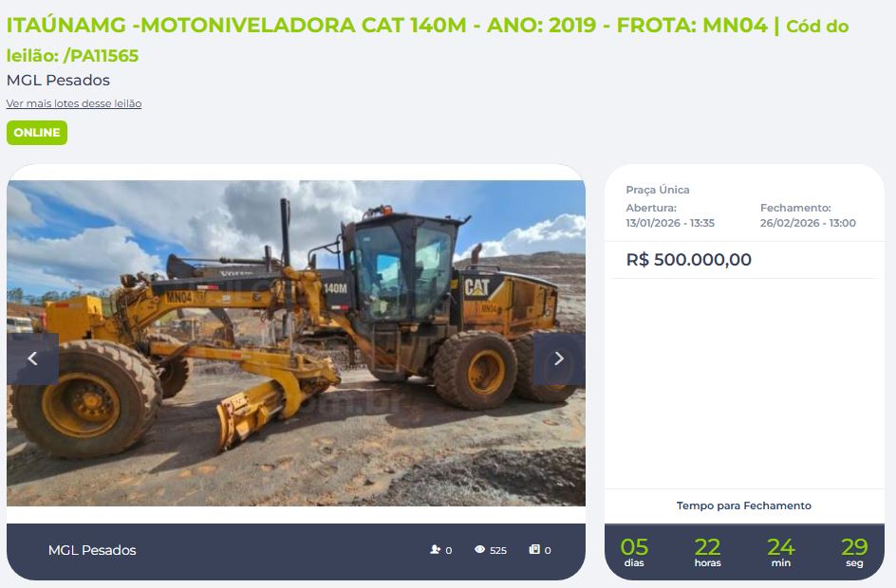The width and height of the screenshot is (896, 588).
Task: Click the documents icon in footer
Action: (534, 550)
